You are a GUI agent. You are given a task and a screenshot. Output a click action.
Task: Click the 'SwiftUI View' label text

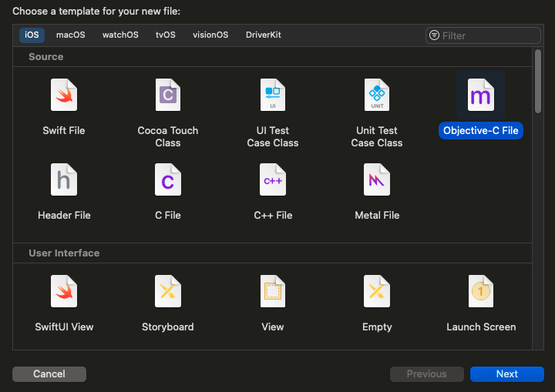pyautogui.click(x=64, y=327)
